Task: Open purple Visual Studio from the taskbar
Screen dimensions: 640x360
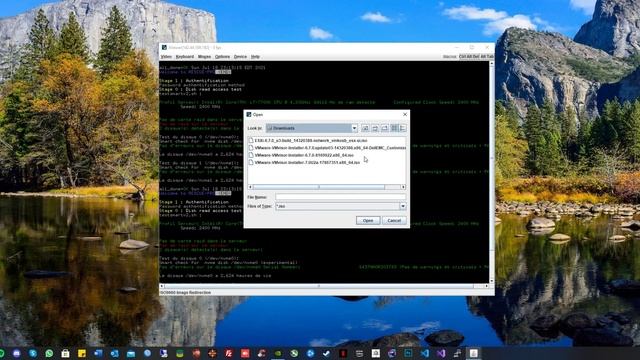Action: 441,353
